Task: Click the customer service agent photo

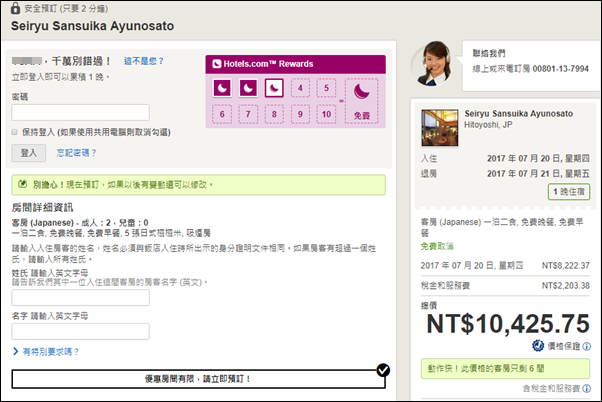Action: click(x=434, y=64)
